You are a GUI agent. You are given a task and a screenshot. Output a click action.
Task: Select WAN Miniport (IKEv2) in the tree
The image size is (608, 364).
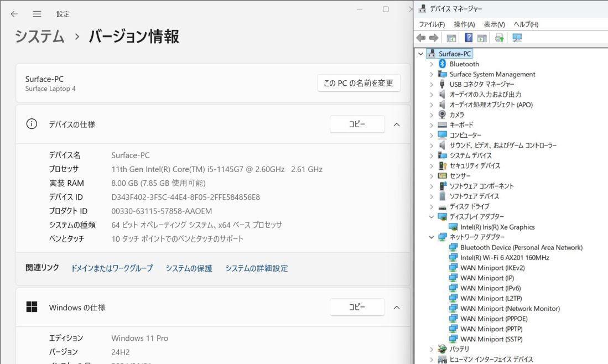[x=492, y=268]
